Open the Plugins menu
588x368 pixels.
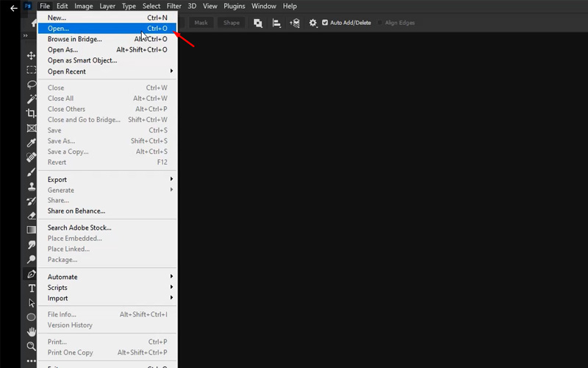coord(234,6)
